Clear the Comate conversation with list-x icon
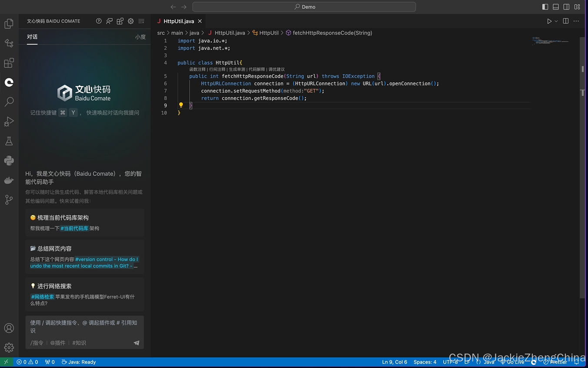Screen dimensions: 588x368 pos(141,21)
